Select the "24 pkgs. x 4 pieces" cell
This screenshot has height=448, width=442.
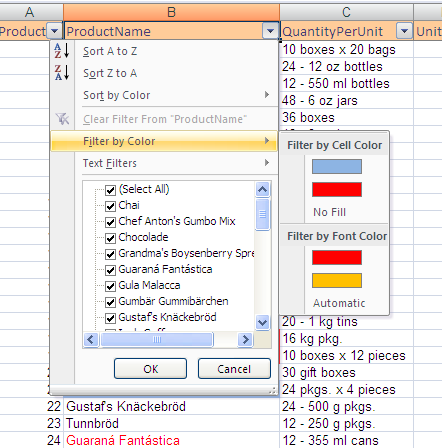pyautogui.click(x=347, y=389)
